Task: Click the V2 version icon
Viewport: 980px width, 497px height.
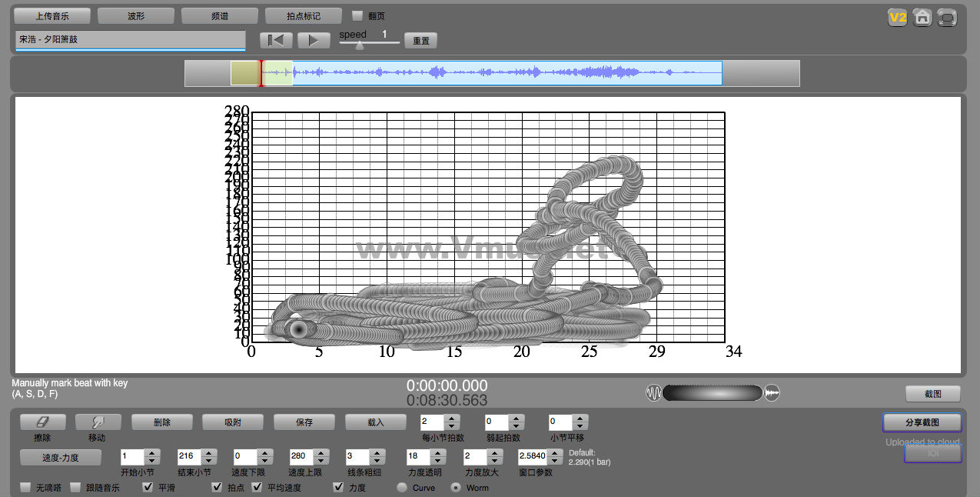Action: click(897, 18)
